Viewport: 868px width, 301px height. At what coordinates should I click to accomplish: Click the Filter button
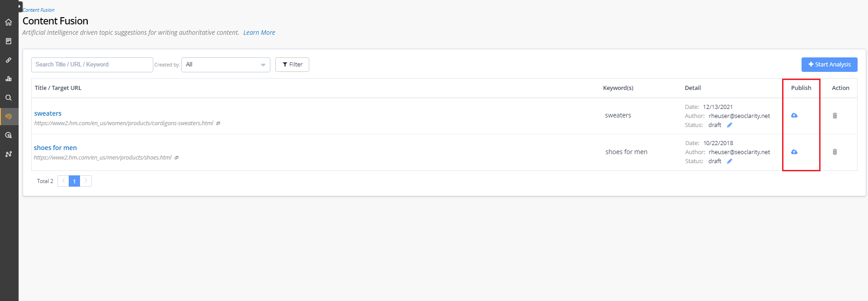click(292, 65)
